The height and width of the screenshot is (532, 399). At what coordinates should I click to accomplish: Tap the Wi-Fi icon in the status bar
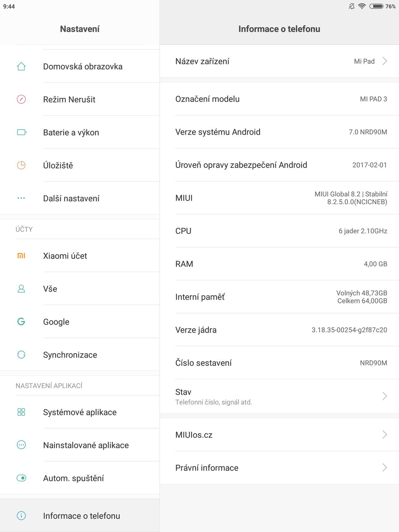point(361,6)
